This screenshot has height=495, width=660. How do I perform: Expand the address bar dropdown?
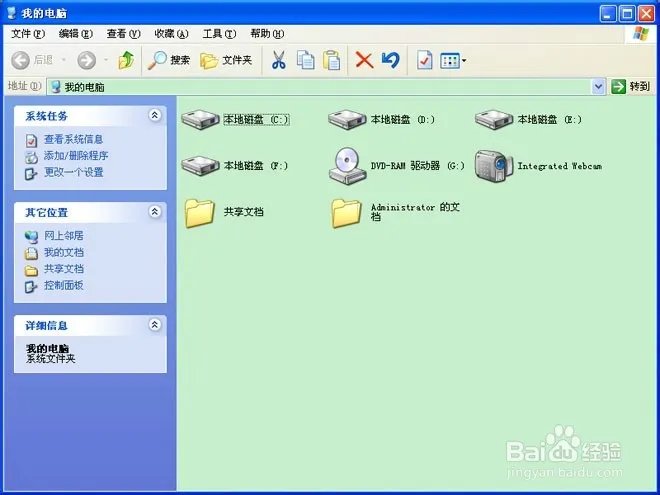(598, 87)
